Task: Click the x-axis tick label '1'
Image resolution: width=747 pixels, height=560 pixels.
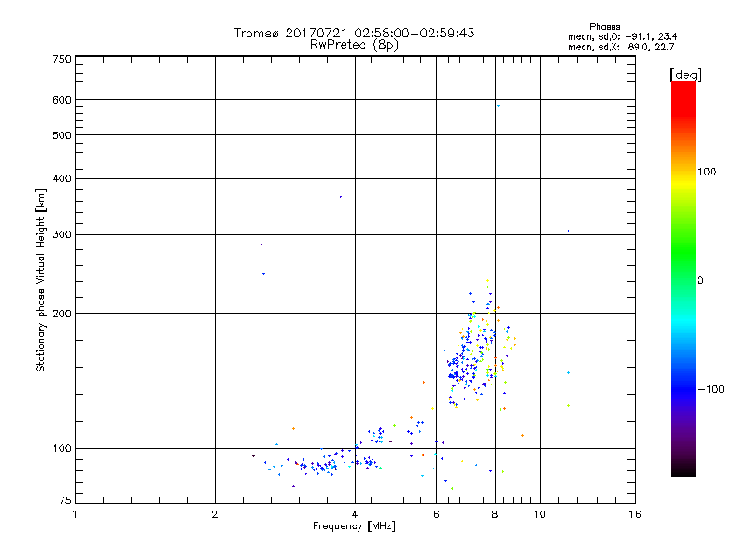Action: click(x=75, y=514)
